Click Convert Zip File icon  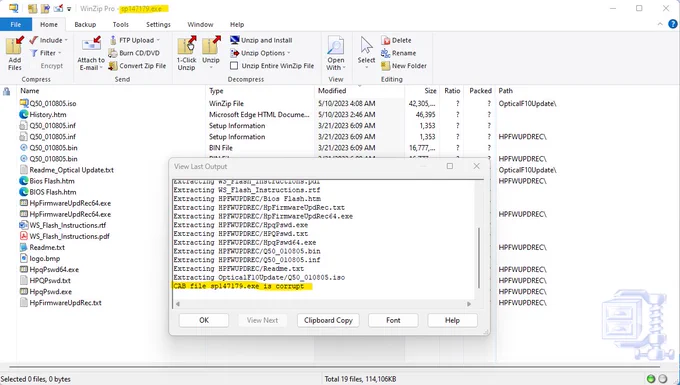(x=113, y=66)
